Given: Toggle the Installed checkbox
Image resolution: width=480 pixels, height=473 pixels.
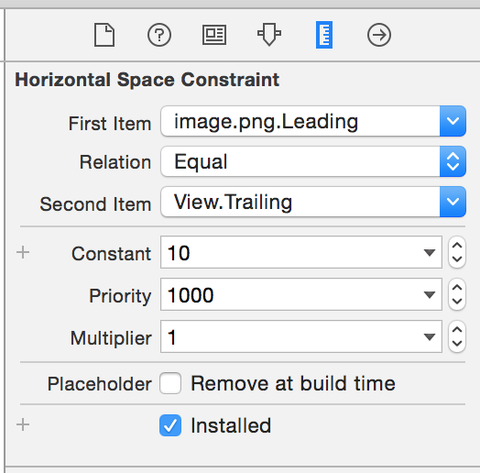Looking at the screenshot, I should coord(170,425).
